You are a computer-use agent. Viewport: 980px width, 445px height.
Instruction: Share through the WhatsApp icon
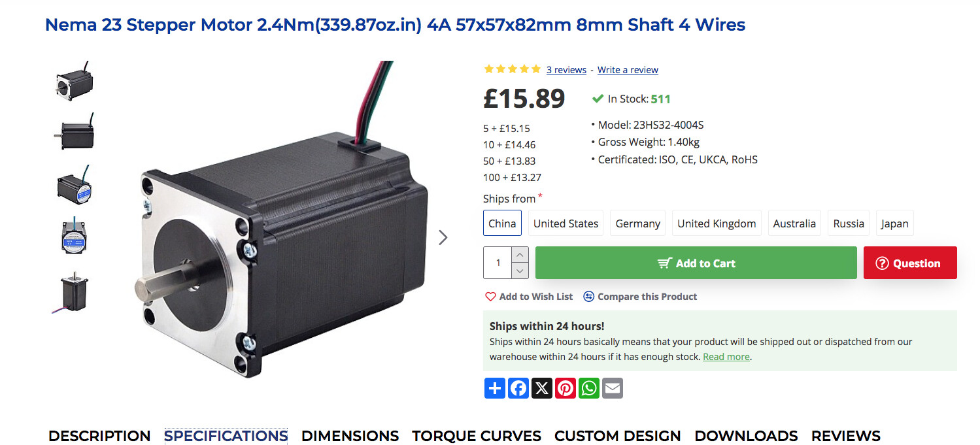pyautogui.click(x=589, y=388)
